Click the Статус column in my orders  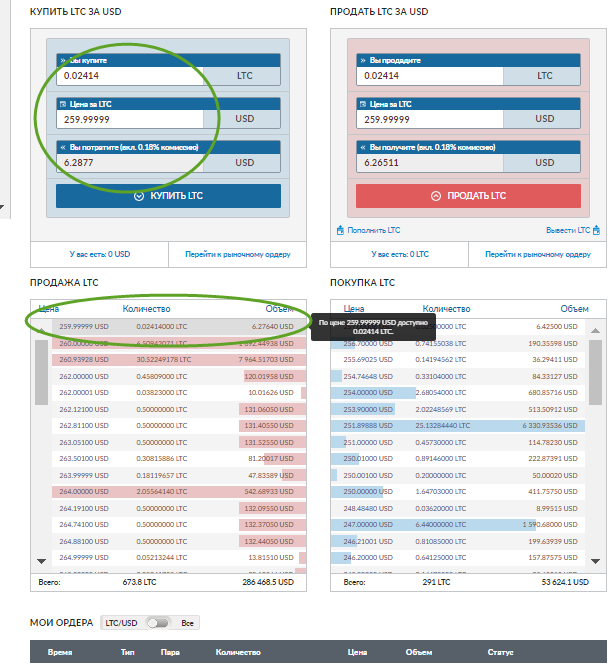pyautogui.click(x=501, y=653)
